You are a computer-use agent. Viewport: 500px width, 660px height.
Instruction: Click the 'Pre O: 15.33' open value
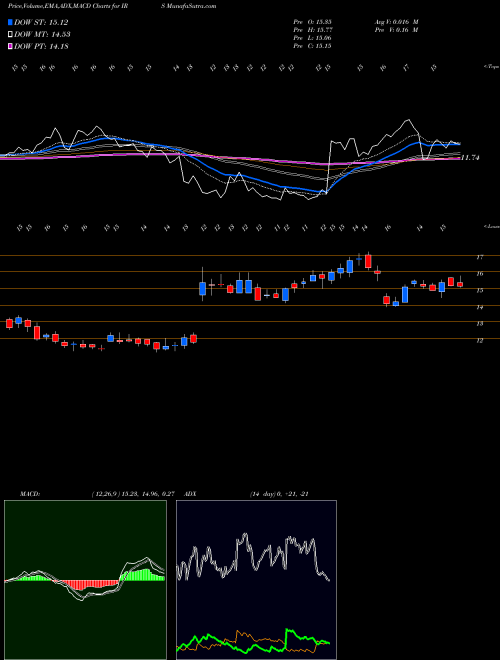[x=312, y=22]
